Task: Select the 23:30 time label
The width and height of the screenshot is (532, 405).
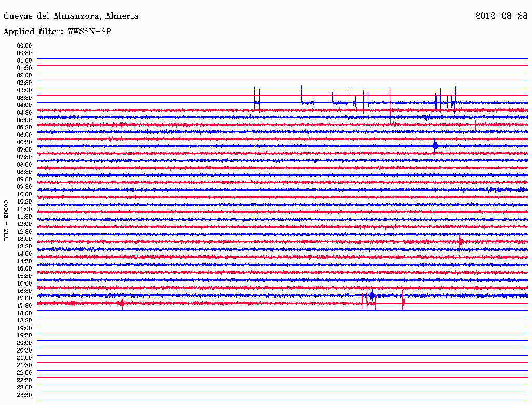Action: pos(24,395)
